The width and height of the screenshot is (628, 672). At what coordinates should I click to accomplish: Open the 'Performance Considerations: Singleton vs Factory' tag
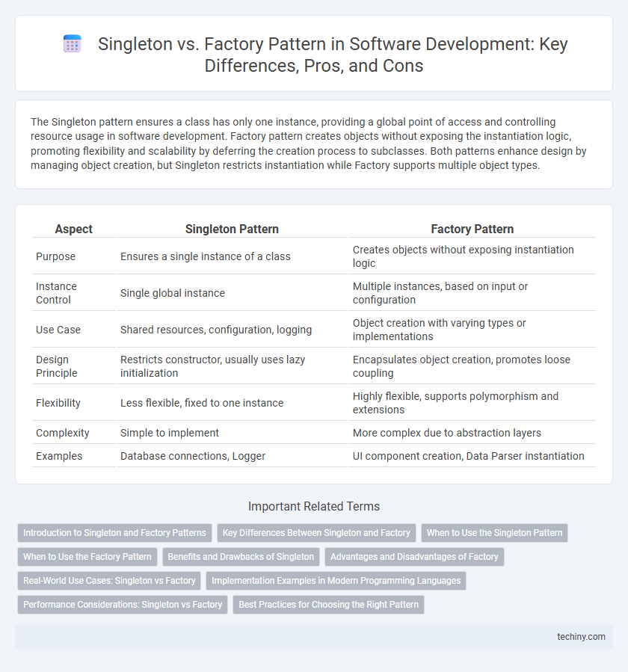(x=123, y=605)
